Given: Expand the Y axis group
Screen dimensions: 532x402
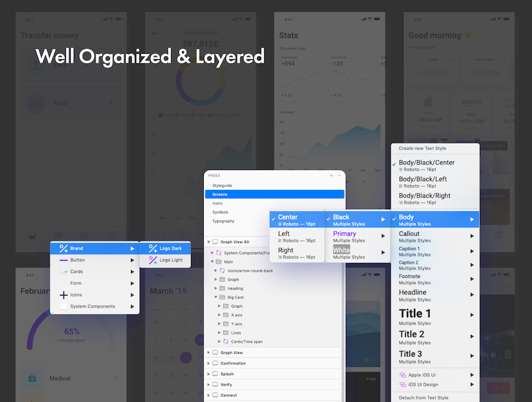Looking at the screenshot, I should (x=219, y=323).
